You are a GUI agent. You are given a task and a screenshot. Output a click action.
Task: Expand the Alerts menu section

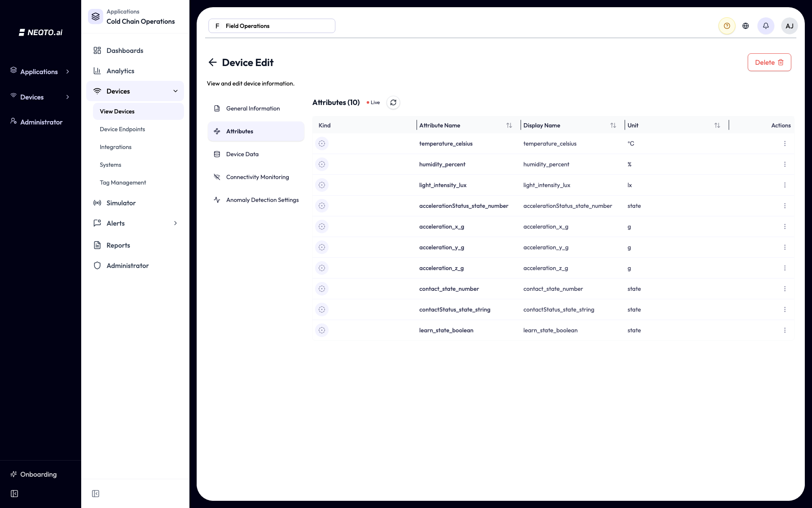[x=176, y=223]
